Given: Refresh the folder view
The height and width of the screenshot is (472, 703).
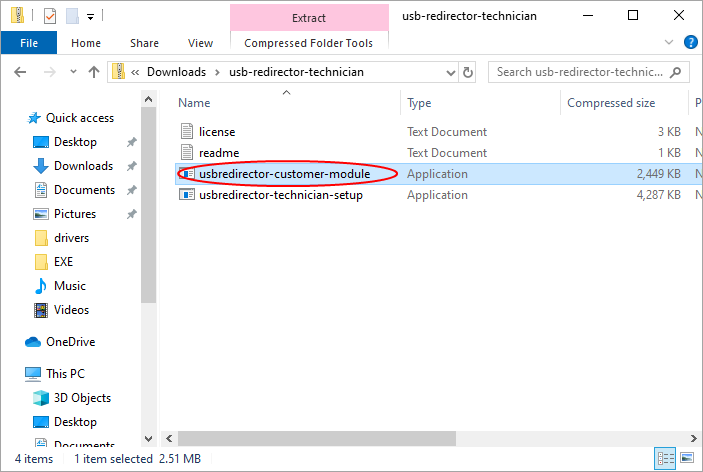Looking at the screenshot, I should [x=468, y=72].
